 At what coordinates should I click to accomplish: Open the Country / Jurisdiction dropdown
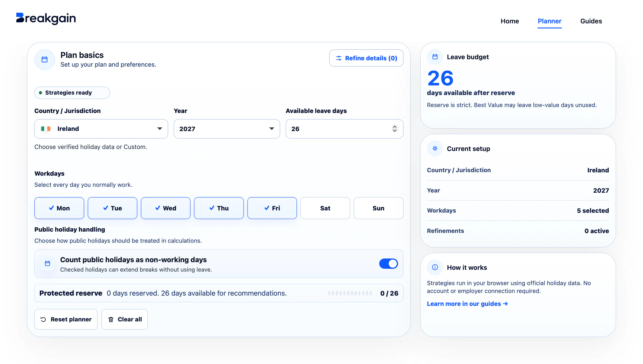click(x=101, y=129)
